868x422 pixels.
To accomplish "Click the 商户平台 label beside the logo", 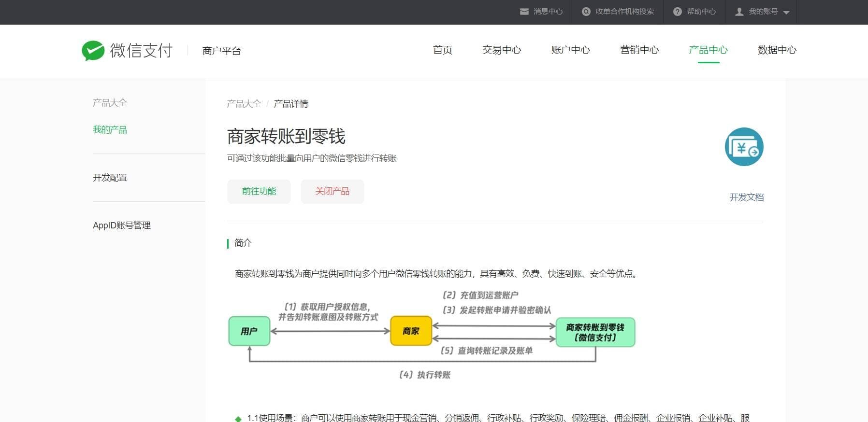I will (x=222, y=51).
